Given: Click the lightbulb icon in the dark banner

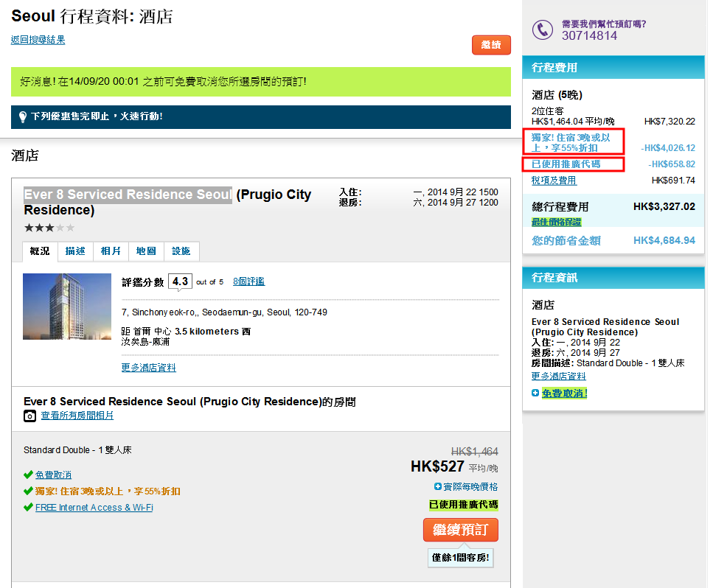Looking at the screenshot, I should [x=23, y=116].
